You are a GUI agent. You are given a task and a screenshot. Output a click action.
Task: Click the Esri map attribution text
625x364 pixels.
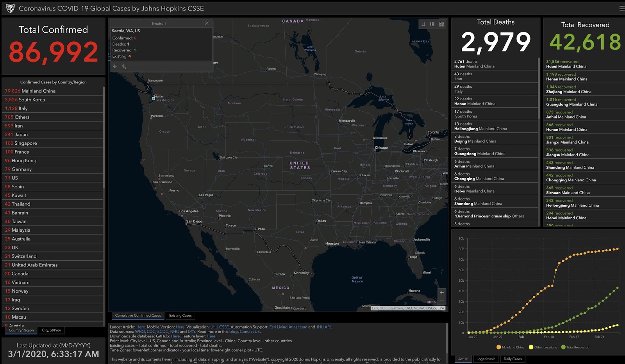408,308
